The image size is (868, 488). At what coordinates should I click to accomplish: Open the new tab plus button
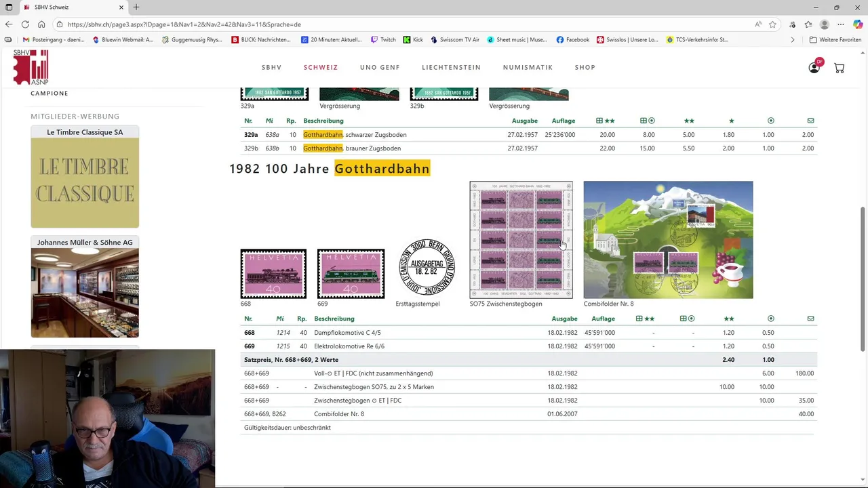(x=136, y=7)
